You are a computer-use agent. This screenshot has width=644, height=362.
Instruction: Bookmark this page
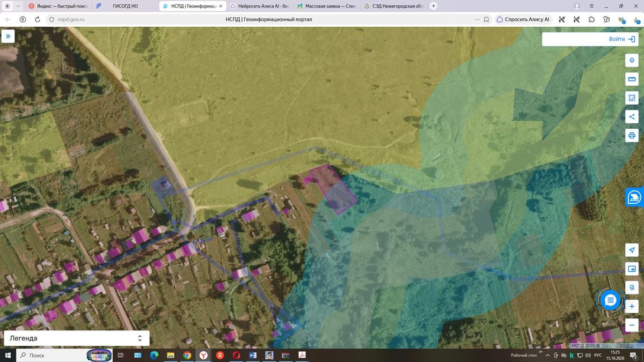[x=486, y=19]
